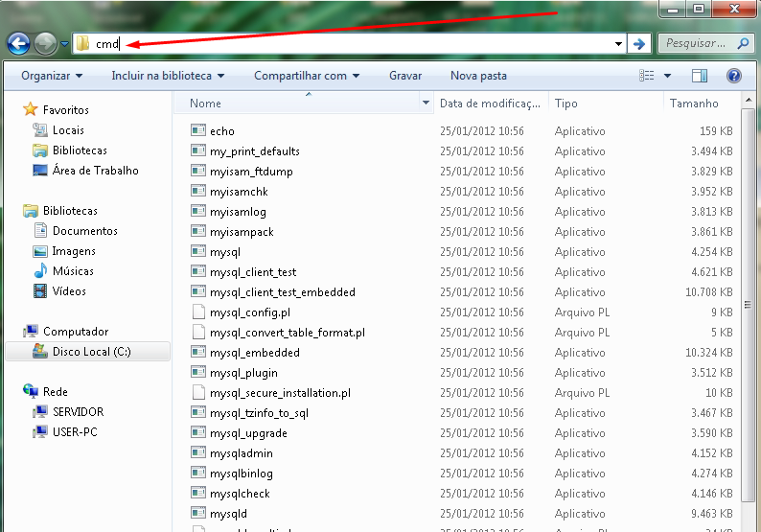Click the mysql_embedded file icon
Viewport: 761px width, 532px height.
tap(198, 352)
